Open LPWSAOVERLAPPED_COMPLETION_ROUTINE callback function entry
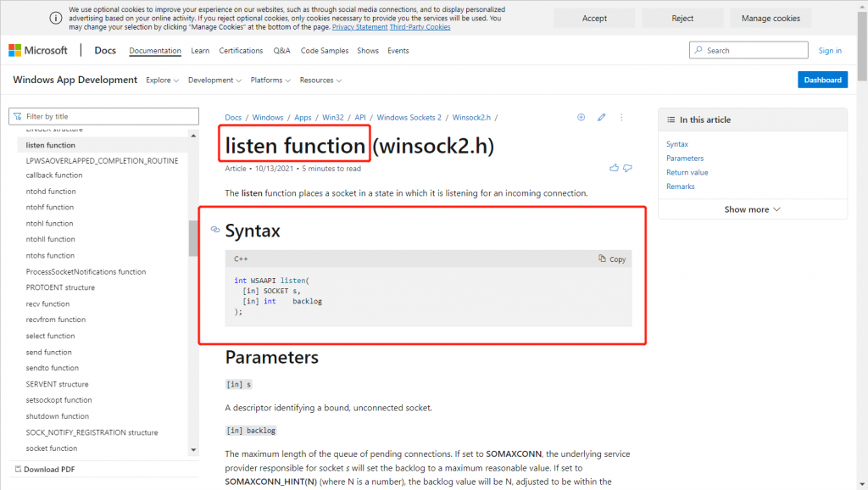This screenshot has height=490, width=868. point(102,168)
